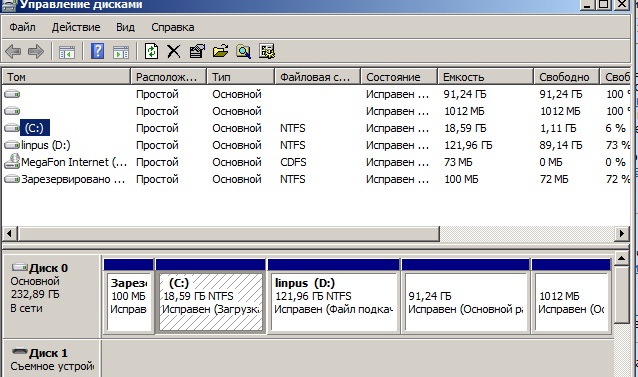
Task: Click the open folder toolbar icon
Action: [x=220, y=52]
